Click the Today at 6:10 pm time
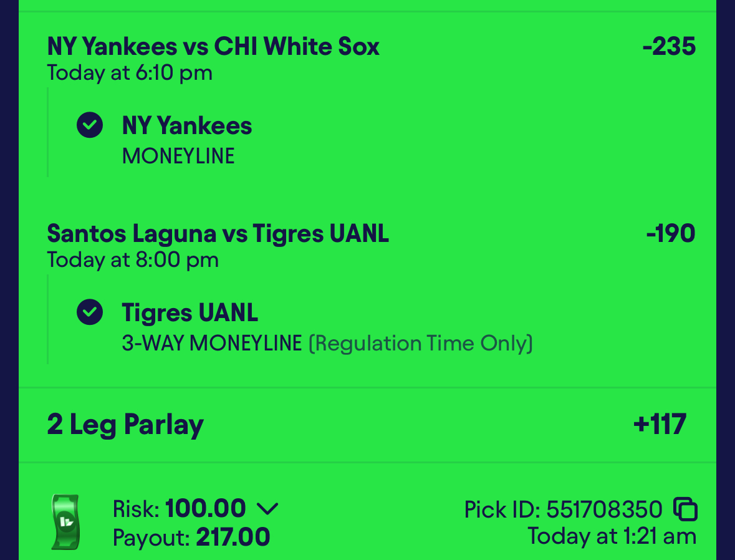Screen dimensions: 735x560 [x=130, y=73]
